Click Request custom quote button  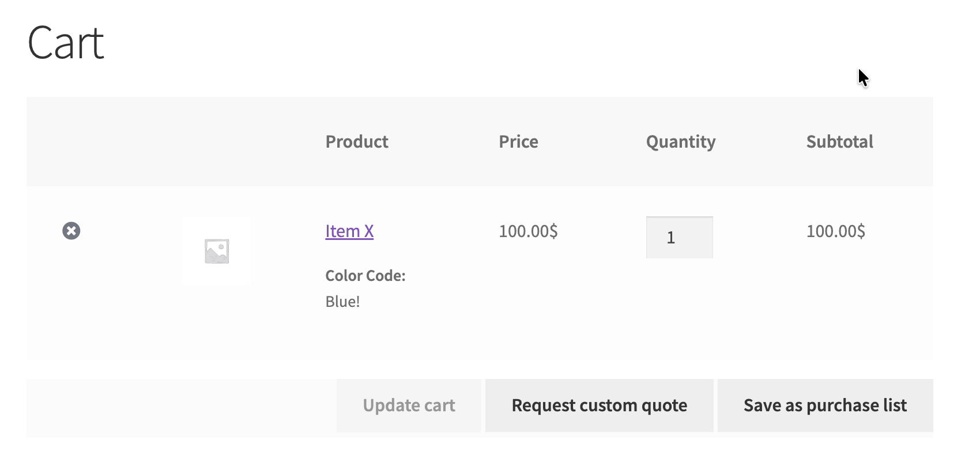click(x=600, y=406)
